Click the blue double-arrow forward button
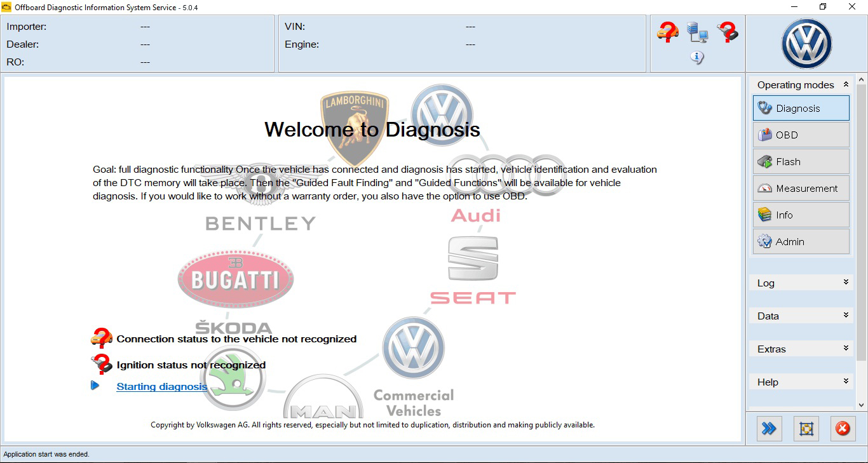The image size is (868, 463). [769, 429]
